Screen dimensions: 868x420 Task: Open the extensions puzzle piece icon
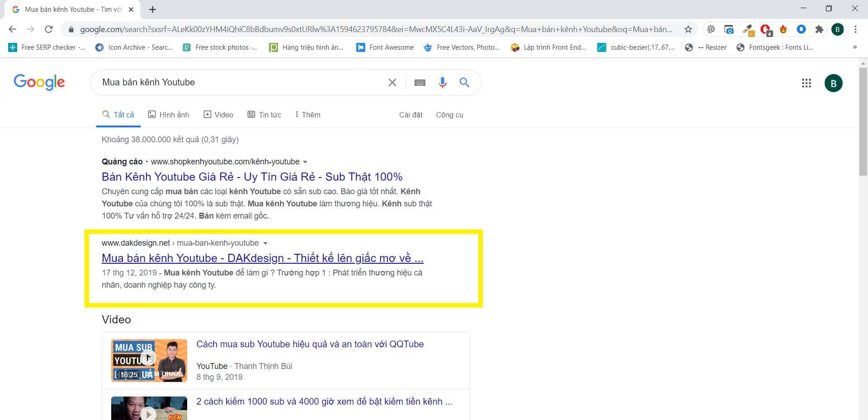click(x=819, y=29)
